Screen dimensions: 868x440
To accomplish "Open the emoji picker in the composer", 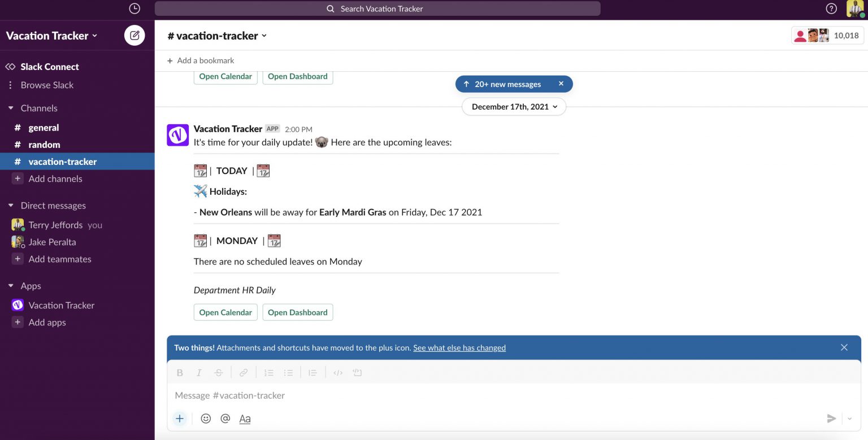I will tap(206, 419).
